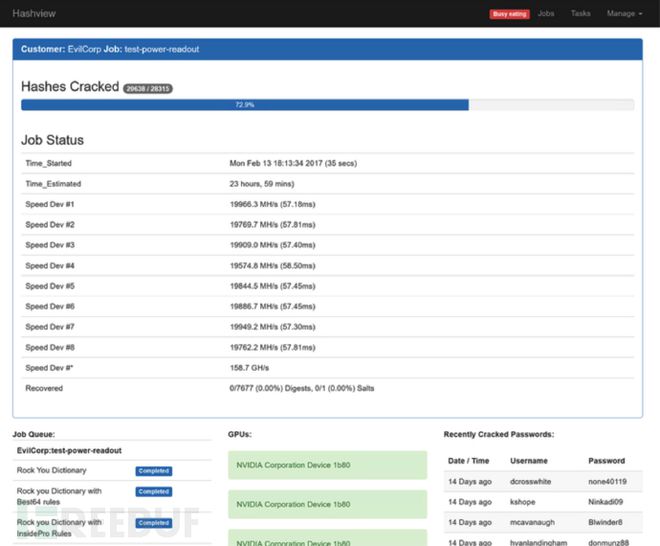The height and width of the screenshot is (546, 660).
Task: Click Completed badge for InsidePro Rules task
Action: click(x=154, y=523)
